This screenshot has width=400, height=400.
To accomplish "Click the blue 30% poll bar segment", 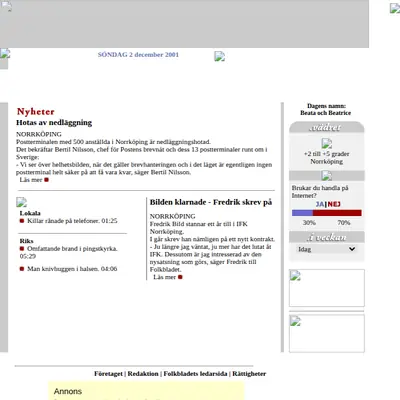I will (302, 213).
